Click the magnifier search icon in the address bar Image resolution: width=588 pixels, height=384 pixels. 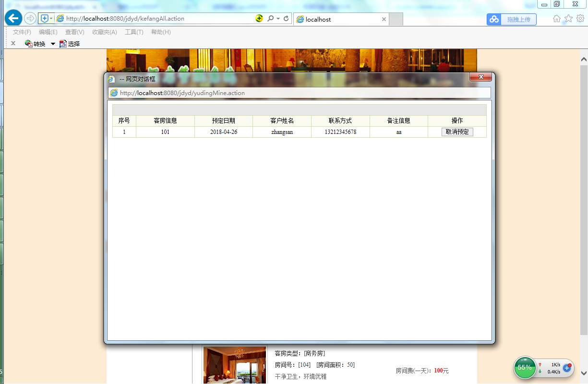click(x=270, y=18)
